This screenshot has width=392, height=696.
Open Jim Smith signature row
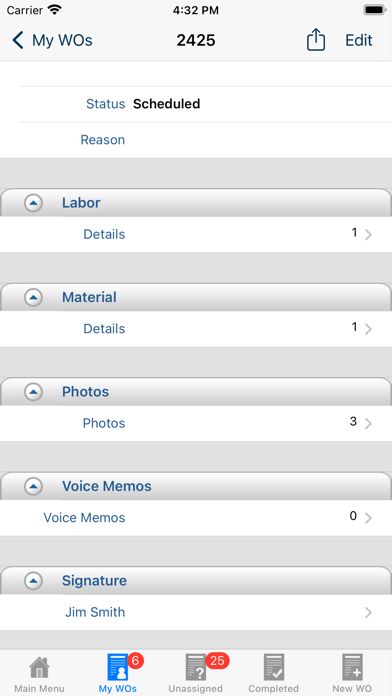pyautogui.click(x=196, y=612)
